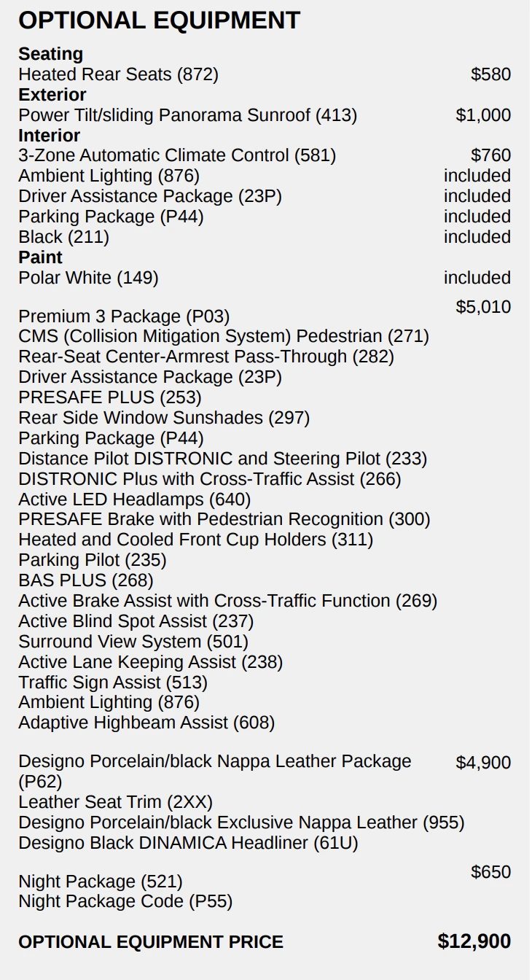532x980 pixels.
Task: Select Surround View System (501)
Action: point(133,642)
